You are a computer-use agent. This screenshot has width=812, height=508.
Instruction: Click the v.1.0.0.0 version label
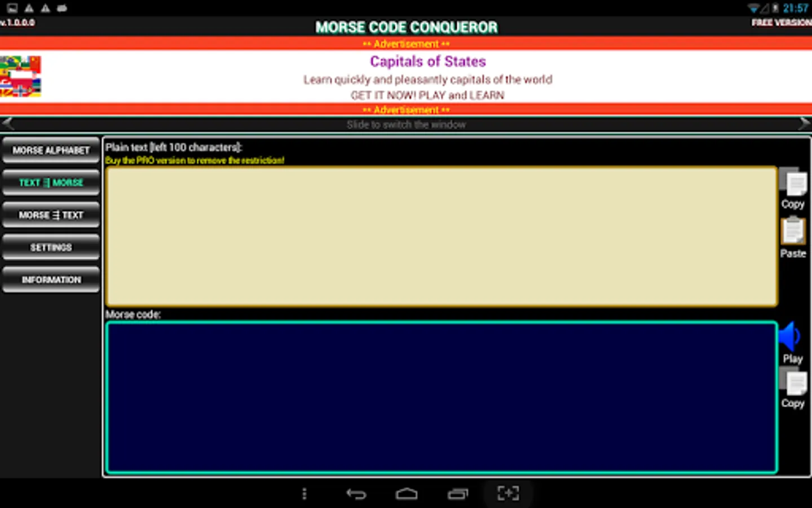click(x=17, y=23)
